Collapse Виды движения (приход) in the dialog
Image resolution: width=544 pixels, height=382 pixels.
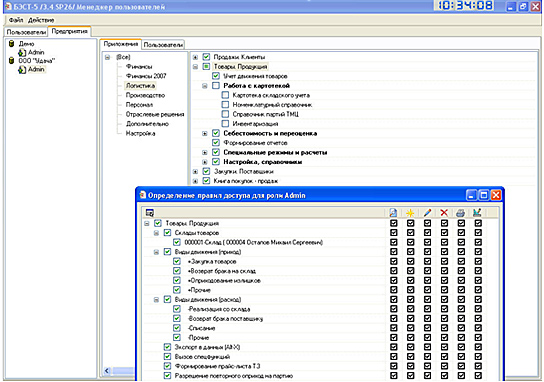click(156, 252)
